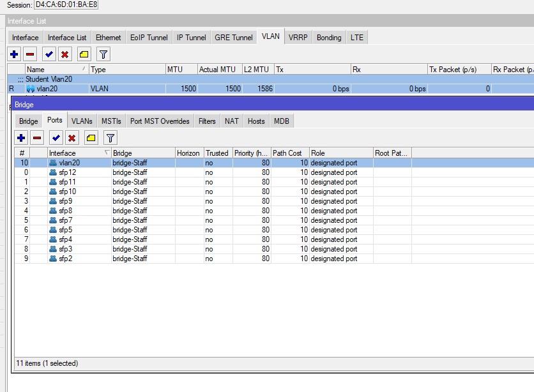This screenshot has height=392, width=534.
Task: Sort Bridge ports by Trusted column header
Action: [x=218, y=153]
